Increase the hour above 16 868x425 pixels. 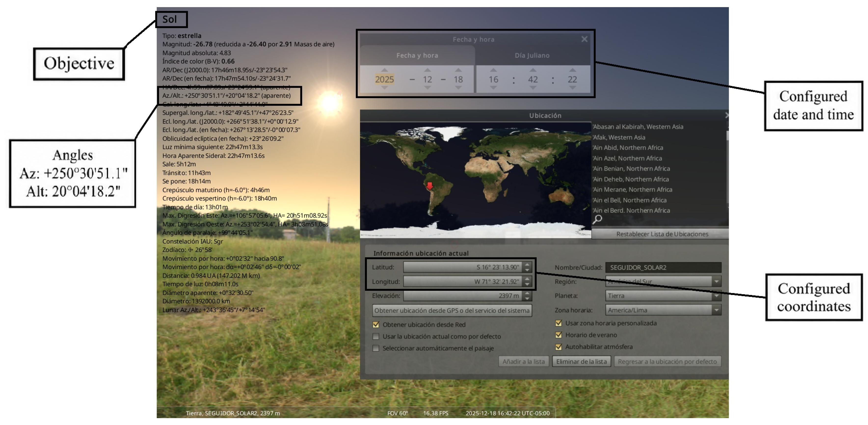tap(493, 70)
